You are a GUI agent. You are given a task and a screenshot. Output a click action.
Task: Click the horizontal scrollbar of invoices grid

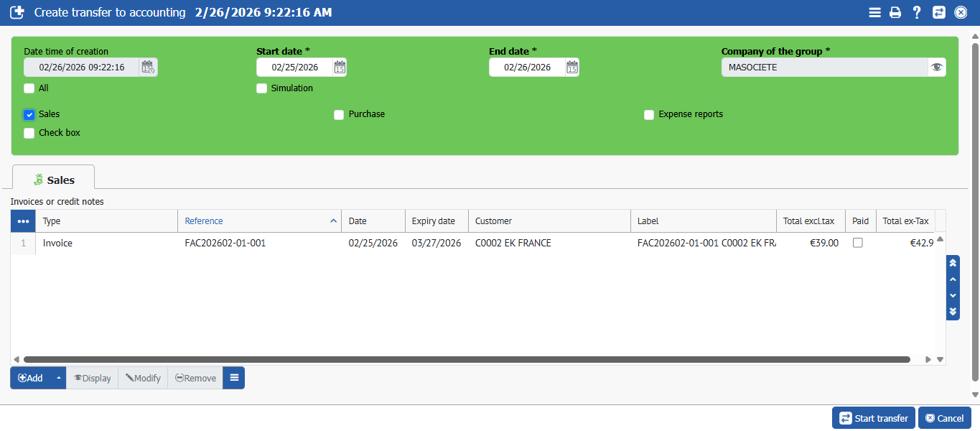click(467, 359)
